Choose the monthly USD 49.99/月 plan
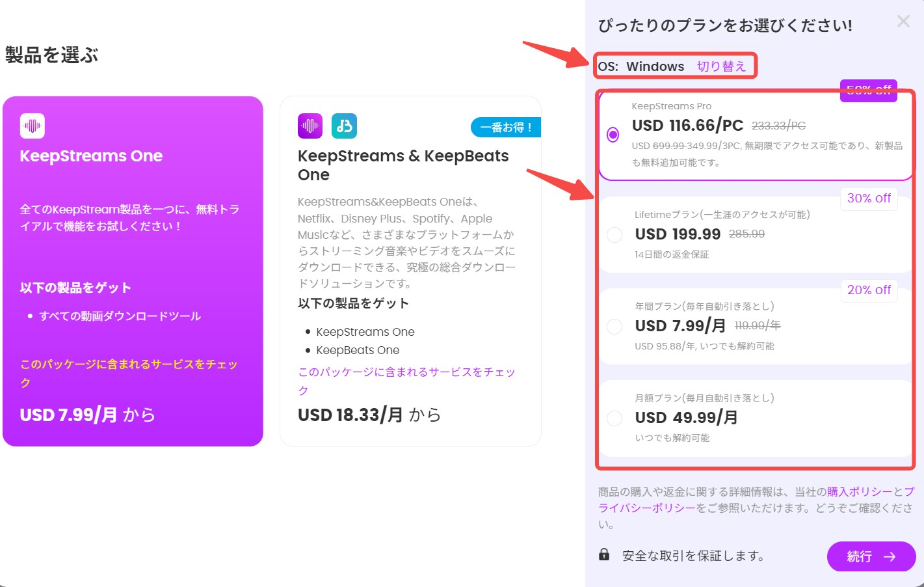924x587 pixels. 614,418
